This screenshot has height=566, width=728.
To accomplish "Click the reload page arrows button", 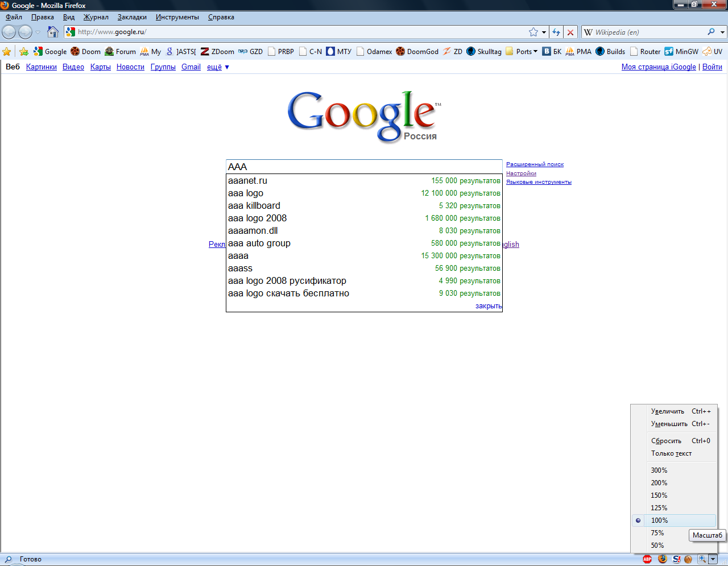I will point(556,32).
